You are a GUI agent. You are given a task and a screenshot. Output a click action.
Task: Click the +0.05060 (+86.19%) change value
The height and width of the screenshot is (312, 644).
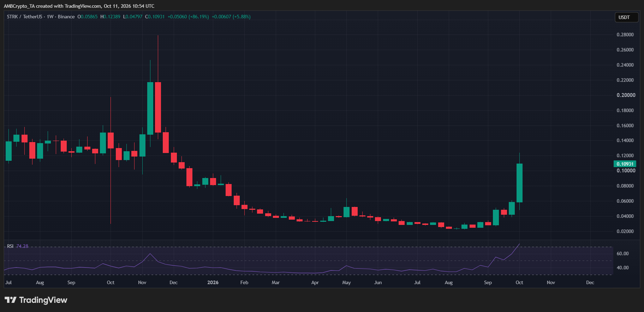pyautogui.click(x=188, y=17)
